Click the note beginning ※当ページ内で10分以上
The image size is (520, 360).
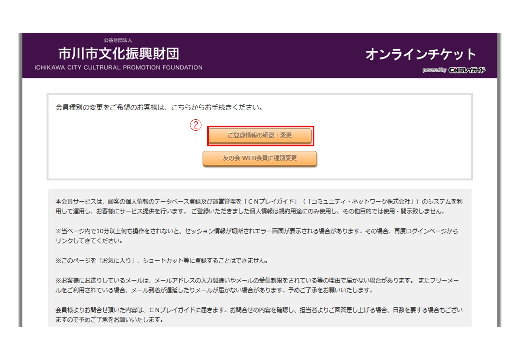257,236
